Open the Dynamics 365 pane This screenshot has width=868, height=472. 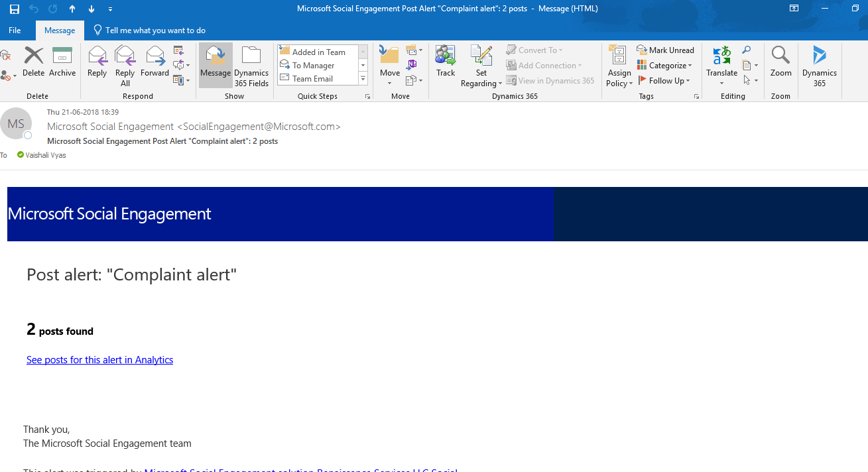click(x=820, y=66)
